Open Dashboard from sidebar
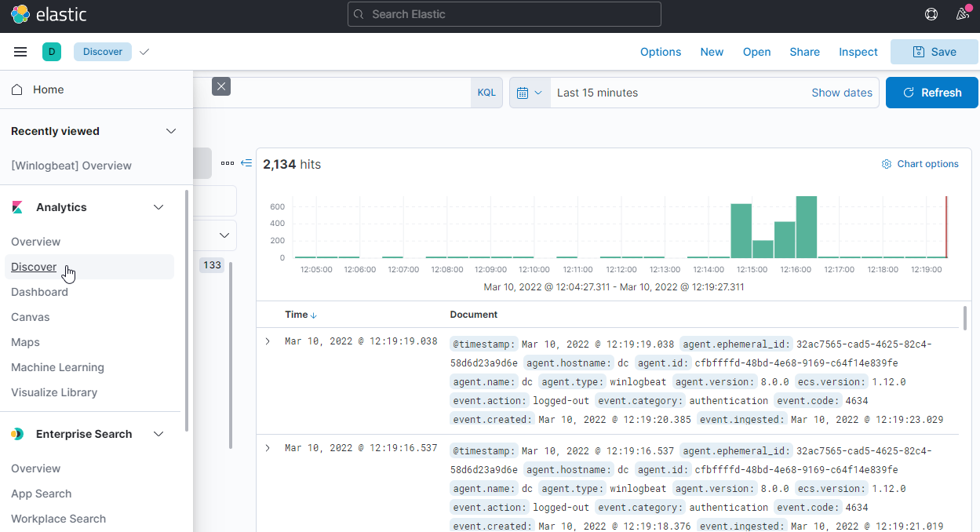Screen dimensions: 980x532 [x=39, y=292]
